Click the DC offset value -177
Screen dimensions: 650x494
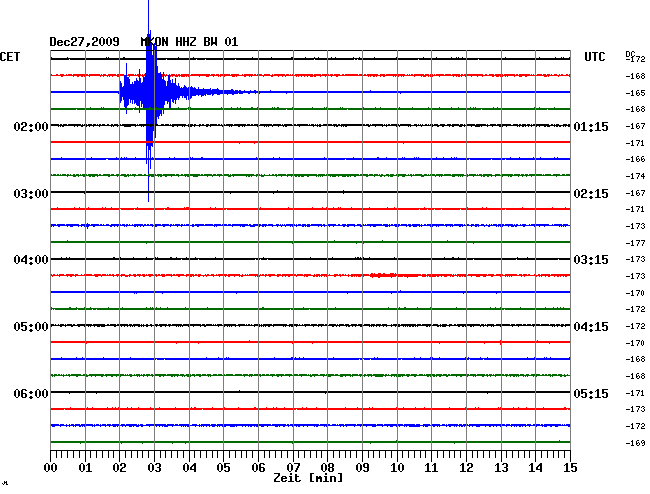pos(635,243)
